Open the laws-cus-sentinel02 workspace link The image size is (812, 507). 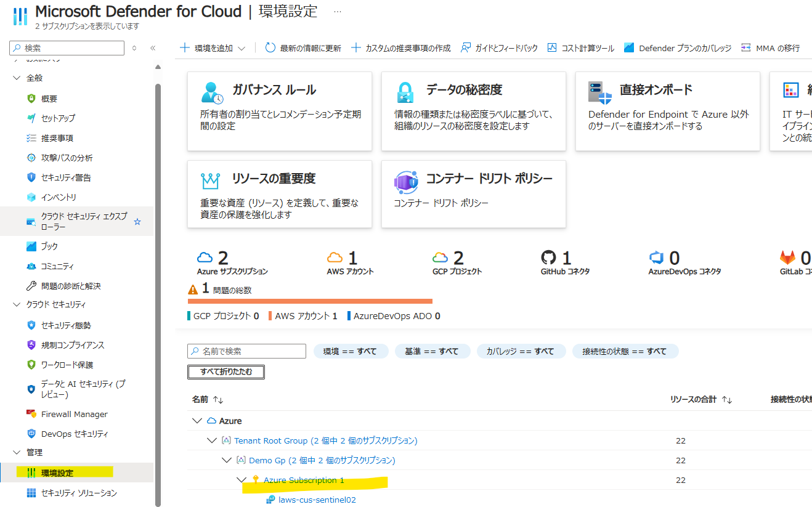click(x=317, y=500)
